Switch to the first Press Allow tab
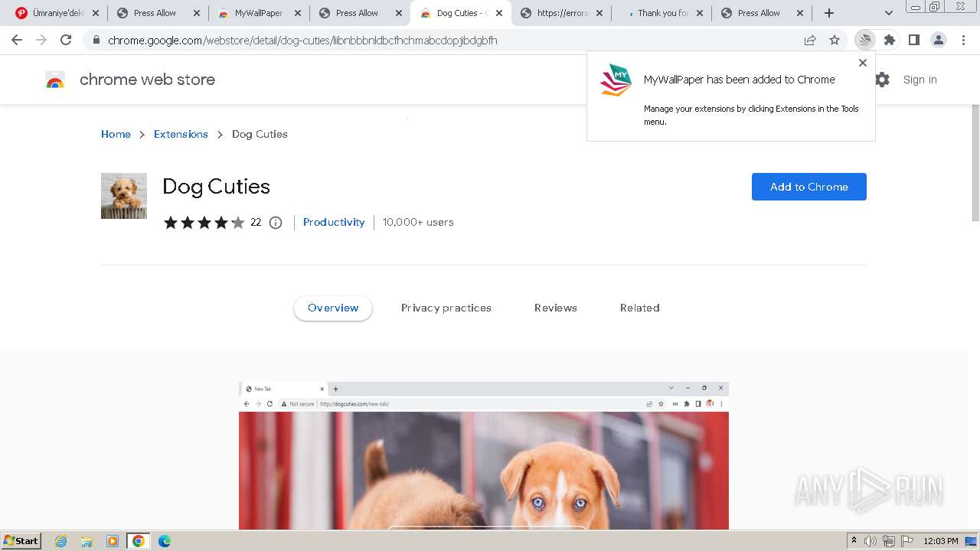Screen dimensions: 980x551 pyautogui.click(x=155, y=13)
